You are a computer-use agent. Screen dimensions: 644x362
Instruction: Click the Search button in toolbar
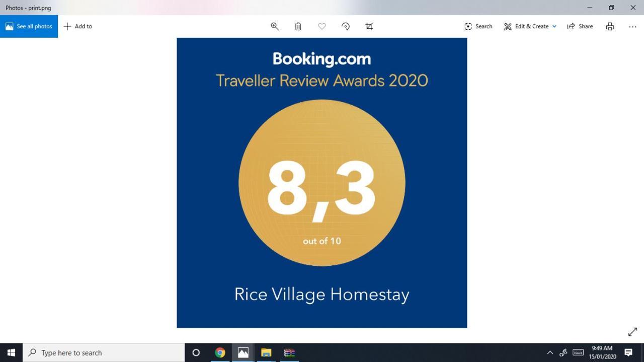[x=478, y=26]
